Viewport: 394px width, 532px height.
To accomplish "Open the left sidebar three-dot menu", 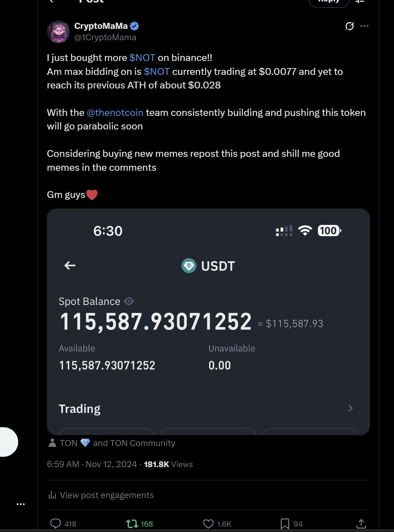I will [x=21, y=504].
